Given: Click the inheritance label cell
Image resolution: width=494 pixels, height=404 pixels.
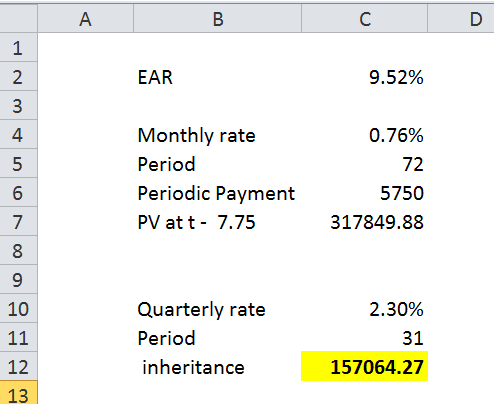Looking at the screenshot, I should (x=217, y=367).
